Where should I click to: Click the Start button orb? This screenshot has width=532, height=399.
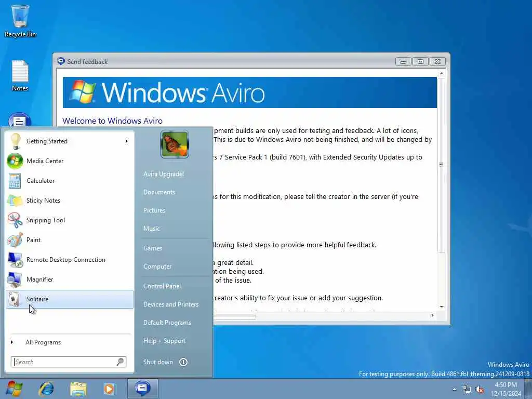(x=14, y=389)
